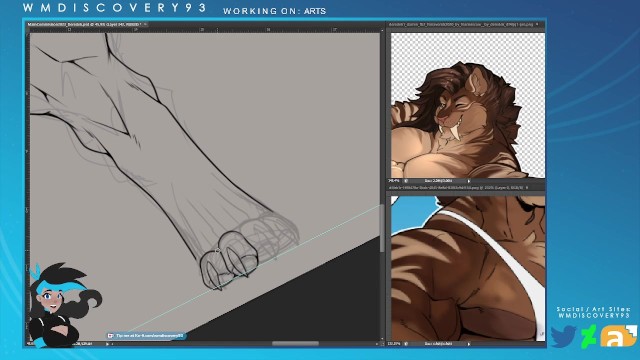Select the bottom-right tiger reference tab

pyautogui.click(x=456, y=188)
